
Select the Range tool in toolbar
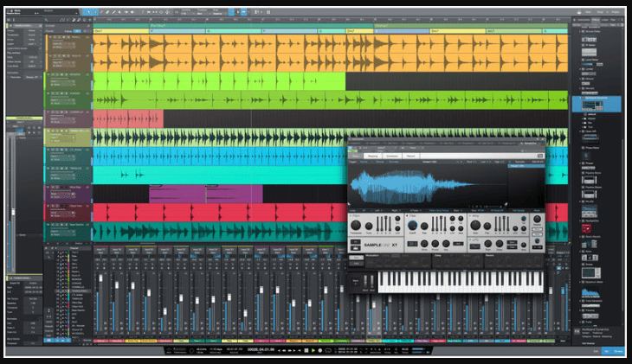(x=95, y=12)
